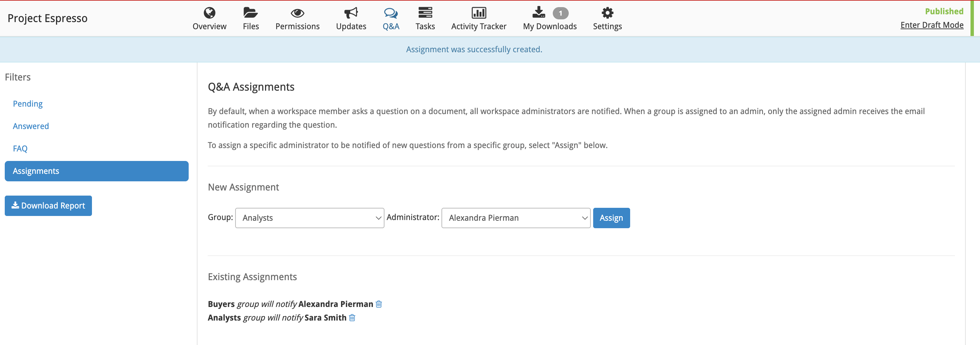Open the My Downloads download icon
Viewport: 980px width, 345px height.
pos(538,12)
